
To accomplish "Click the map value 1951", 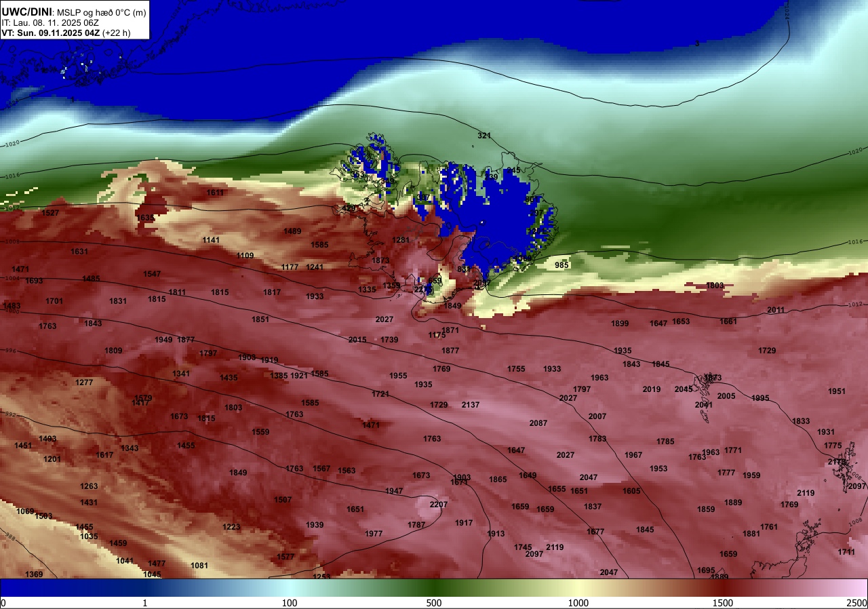I will [837, 391].
